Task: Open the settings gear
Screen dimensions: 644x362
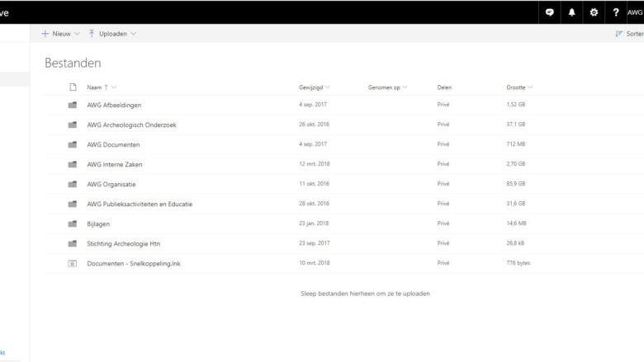Action: click(x=594, y=12)
